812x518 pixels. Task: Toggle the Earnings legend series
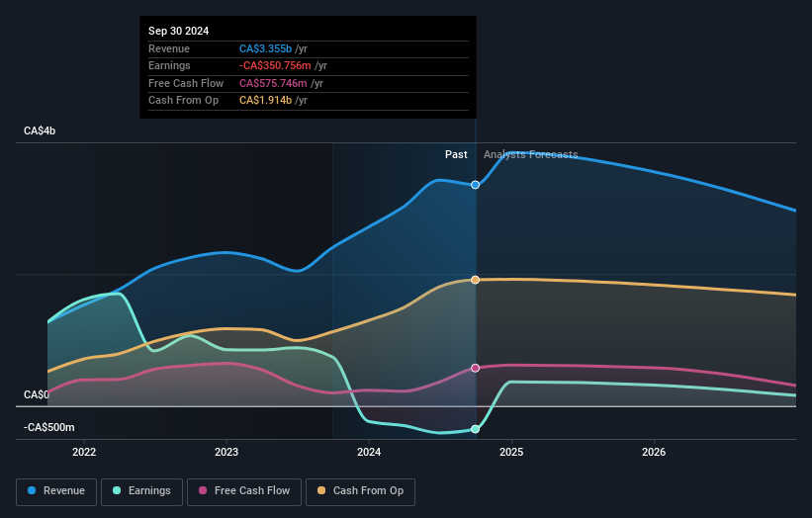pos(141,491)
